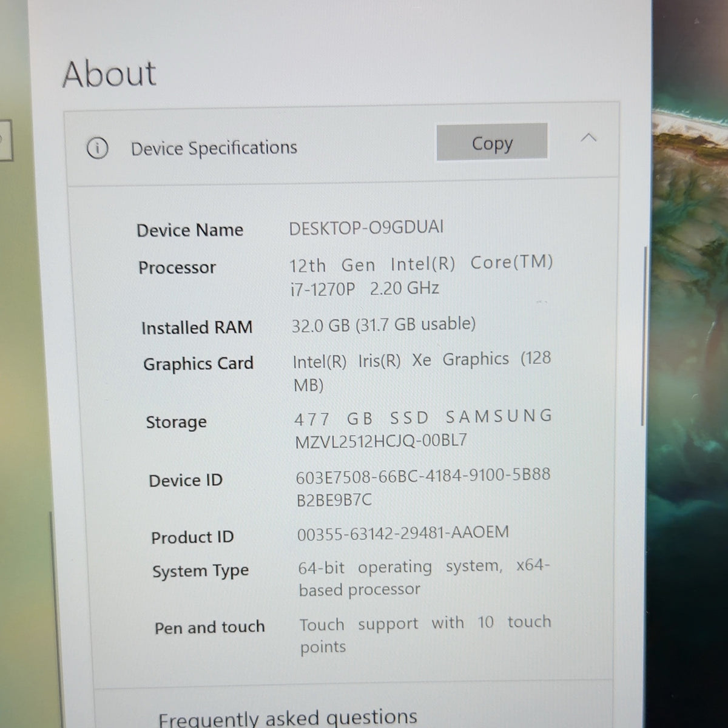
Task: Click the vertical scrollbar thumb of the About page
Action: coord(643,335)
